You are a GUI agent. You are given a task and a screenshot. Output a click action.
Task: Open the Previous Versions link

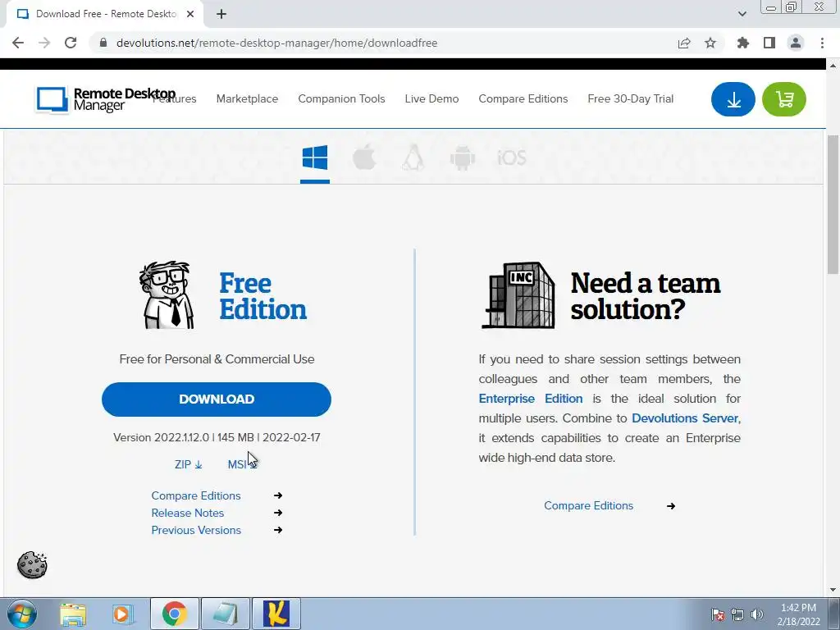tap(196, 530)
